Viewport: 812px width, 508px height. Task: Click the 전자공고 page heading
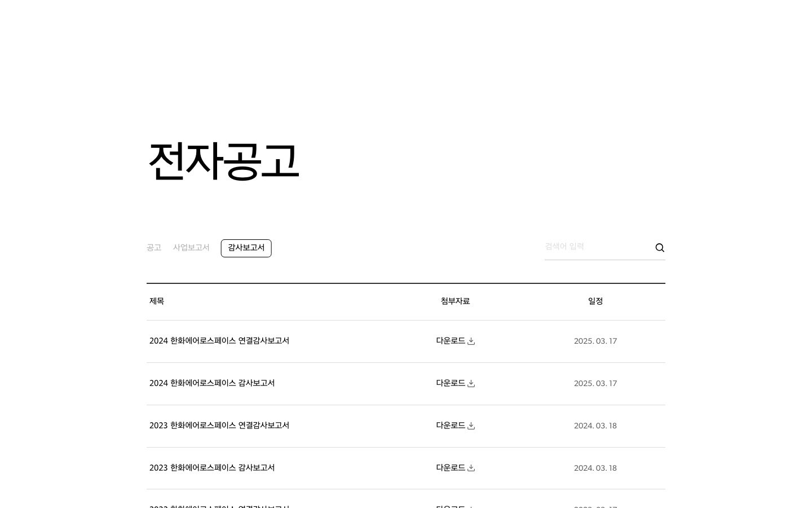click(x=223, y=161)
